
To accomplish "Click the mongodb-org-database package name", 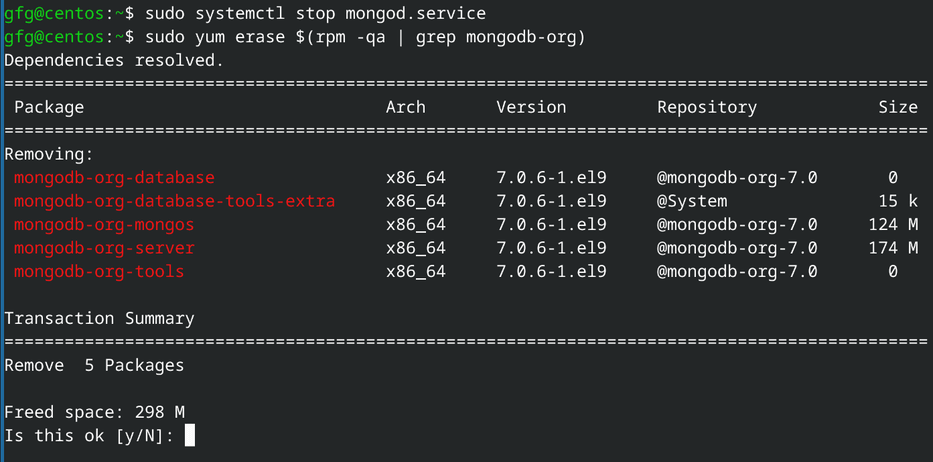I will click(x=114, y=178).
